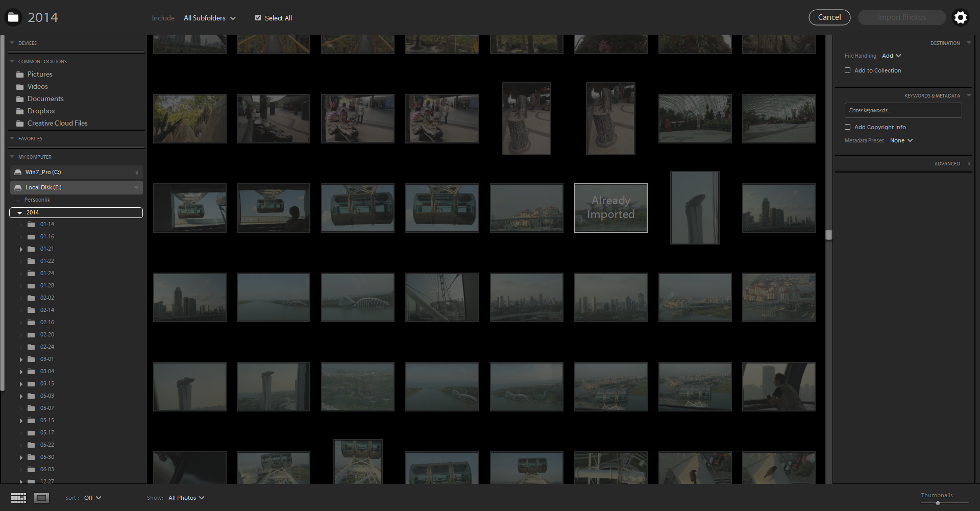Image resolution: width=980 pixels, height=511 pixels.
Task: Click the Local Disk (E:) drive icon
Action: click(x=18, y=187)
